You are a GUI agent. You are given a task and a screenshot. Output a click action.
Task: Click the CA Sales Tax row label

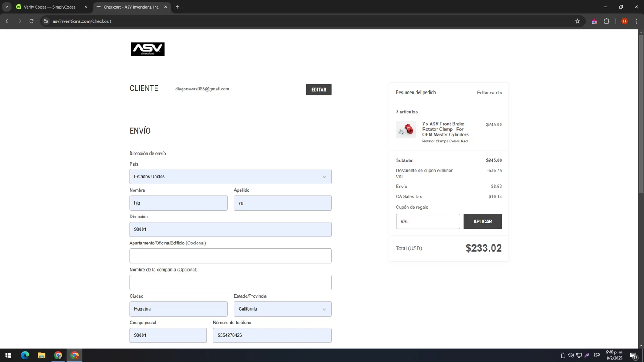(x=409, y=196)
